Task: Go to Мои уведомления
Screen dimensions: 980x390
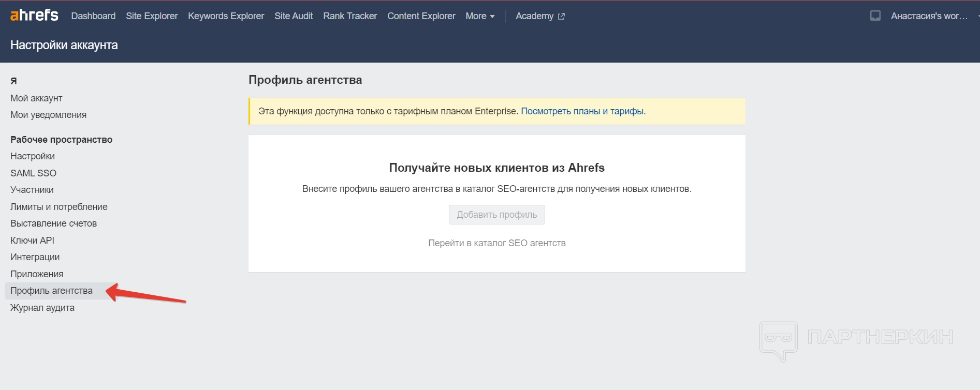Action: coord(48,115)
